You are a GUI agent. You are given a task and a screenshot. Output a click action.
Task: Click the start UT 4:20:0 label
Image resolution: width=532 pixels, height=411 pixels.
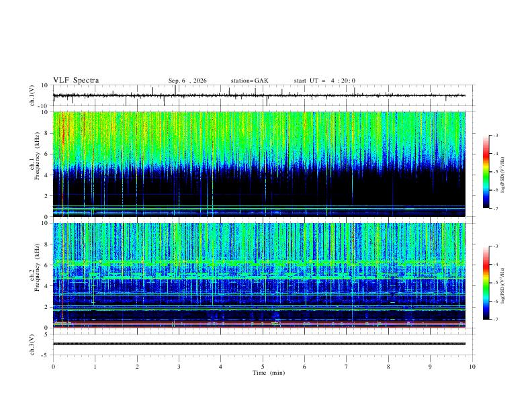324,81
